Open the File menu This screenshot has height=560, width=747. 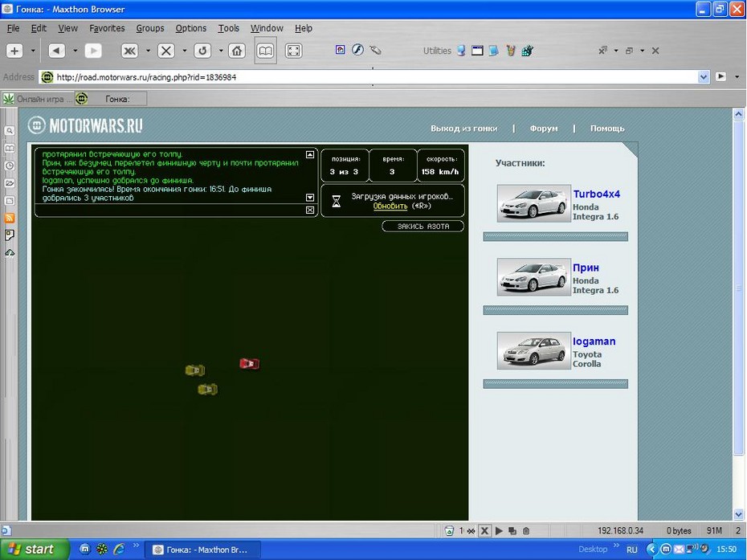click(14, 28)
